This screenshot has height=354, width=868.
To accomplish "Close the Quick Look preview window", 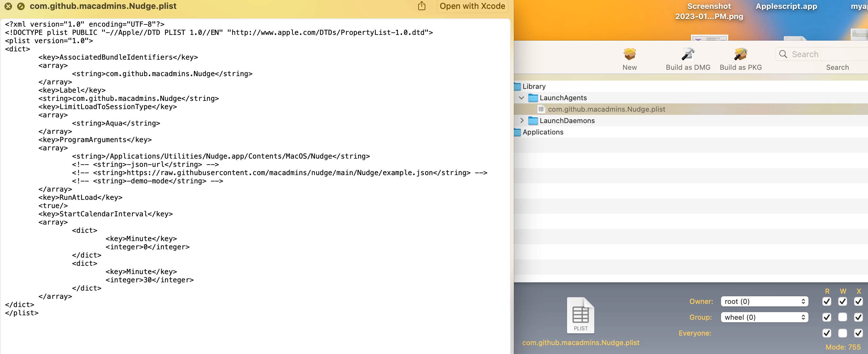I will pyautogui.click(x=8, y=6).
